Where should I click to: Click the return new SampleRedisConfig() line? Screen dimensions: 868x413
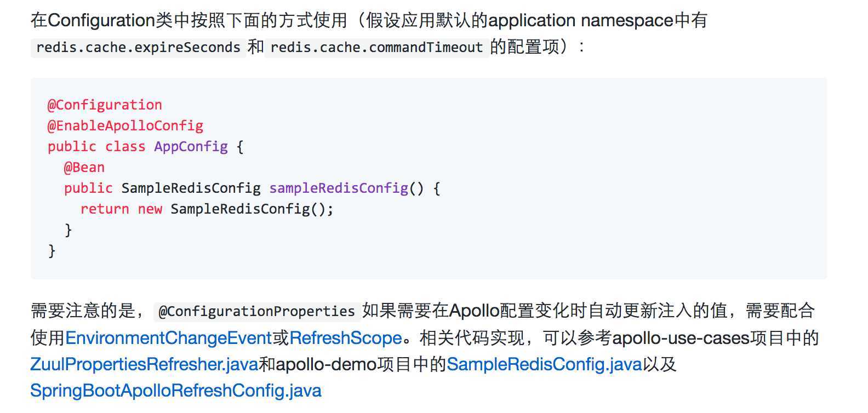click(x=207, y=209)
